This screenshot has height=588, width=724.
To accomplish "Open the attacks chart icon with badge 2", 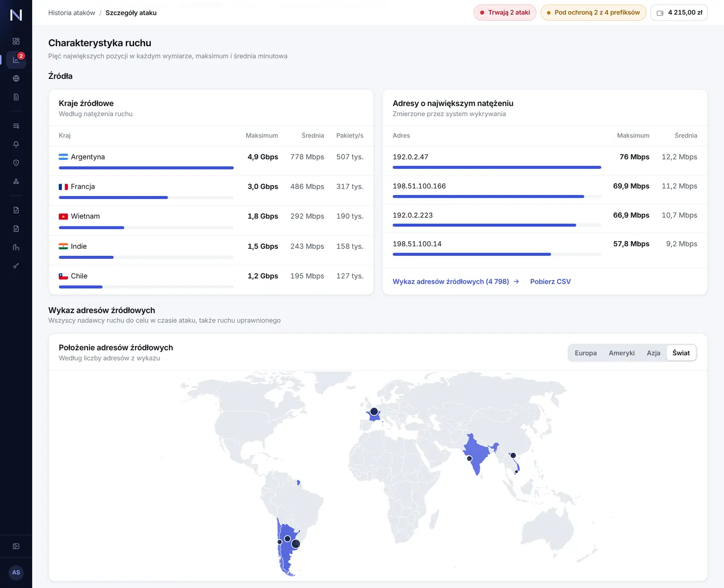I will (x=16, y=60).
